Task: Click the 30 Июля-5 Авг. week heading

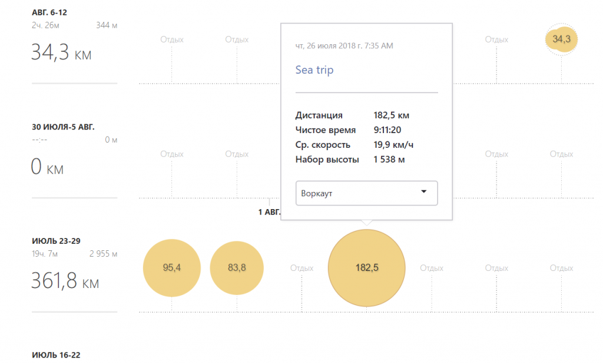Action: (x=63, y=127)
